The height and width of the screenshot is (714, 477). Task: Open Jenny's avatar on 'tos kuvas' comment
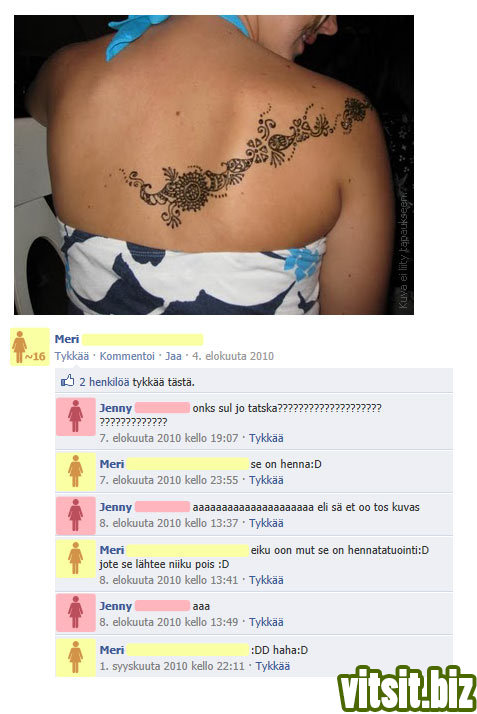[x=76, y=515]
